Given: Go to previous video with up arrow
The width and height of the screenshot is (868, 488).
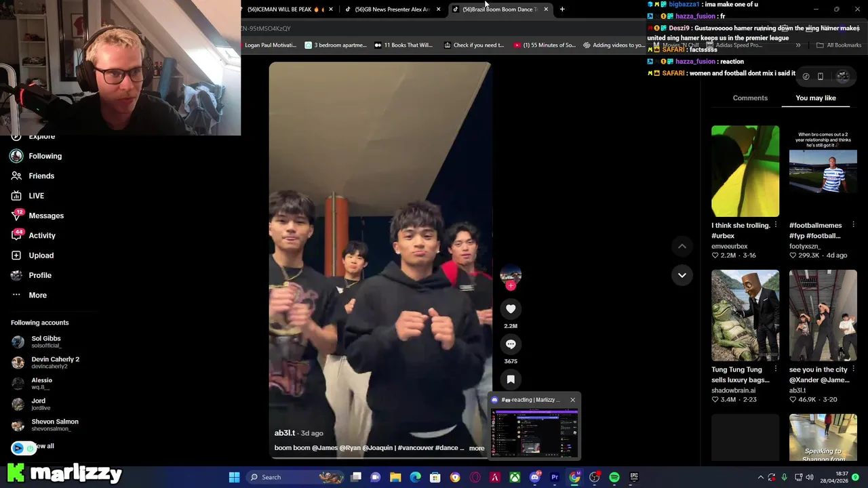Looking at the screenshot, I should 682,247.
